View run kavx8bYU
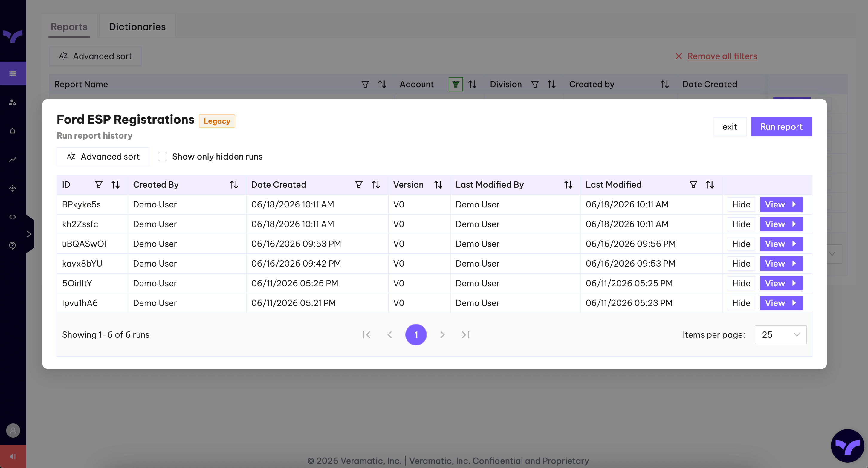The width and height of the screenshot is (868, 468). tap(781, 264)
